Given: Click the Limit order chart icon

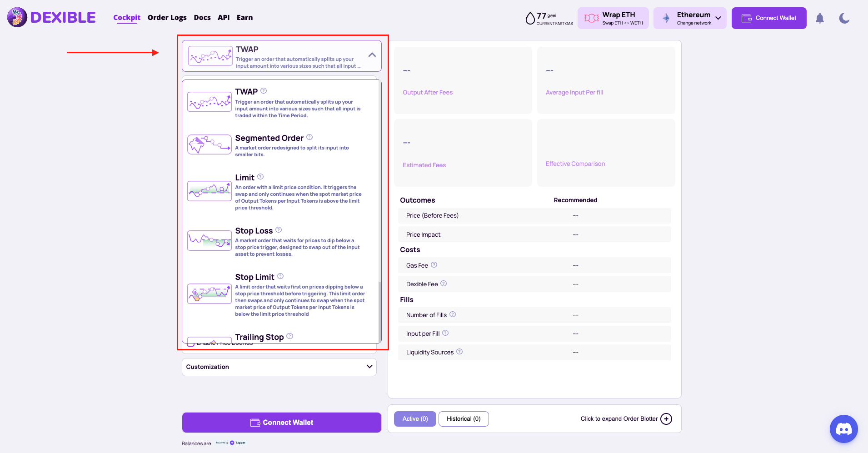Looking at the screenshot, I should [210, 191].
